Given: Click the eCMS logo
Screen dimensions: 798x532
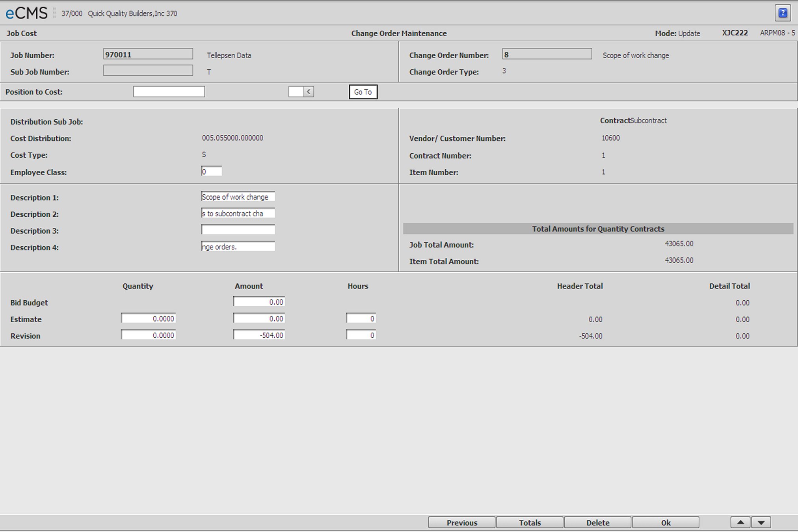Looking at the screenshot, I should point(26,13).
